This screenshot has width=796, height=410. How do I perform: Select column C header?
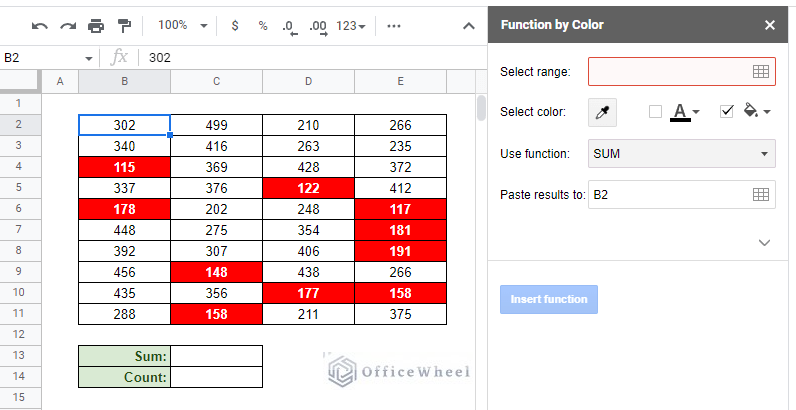click(x=216, y=81)
